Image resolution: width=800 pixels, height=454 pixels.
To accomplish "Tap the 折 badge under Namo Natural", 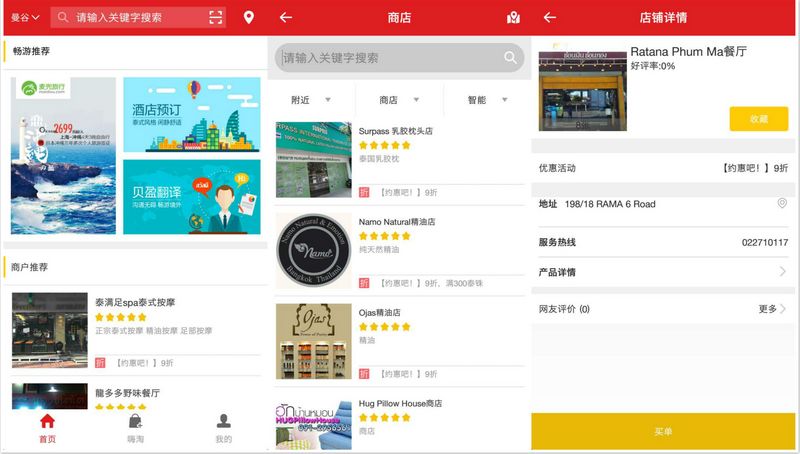I will point(364,283).
